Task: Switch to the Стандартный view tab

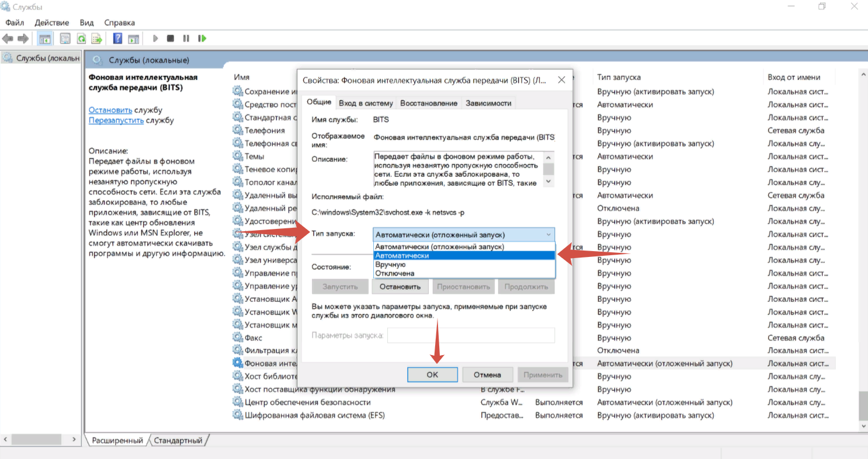Action: pyautogui.click(x=178, y=440)
